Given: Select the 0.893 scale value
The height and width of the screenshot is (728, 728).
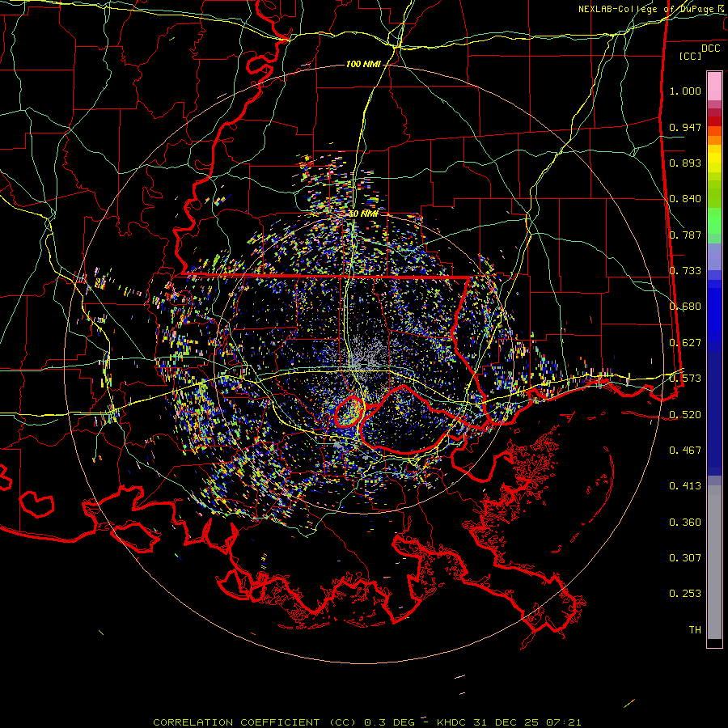Looking at the screenshot, I should click(685, 163).
